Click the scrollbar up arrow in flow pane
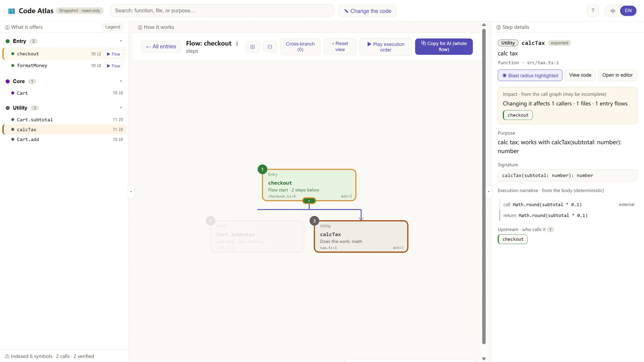Screen dimensions: 644x362 tap(484, 25)
